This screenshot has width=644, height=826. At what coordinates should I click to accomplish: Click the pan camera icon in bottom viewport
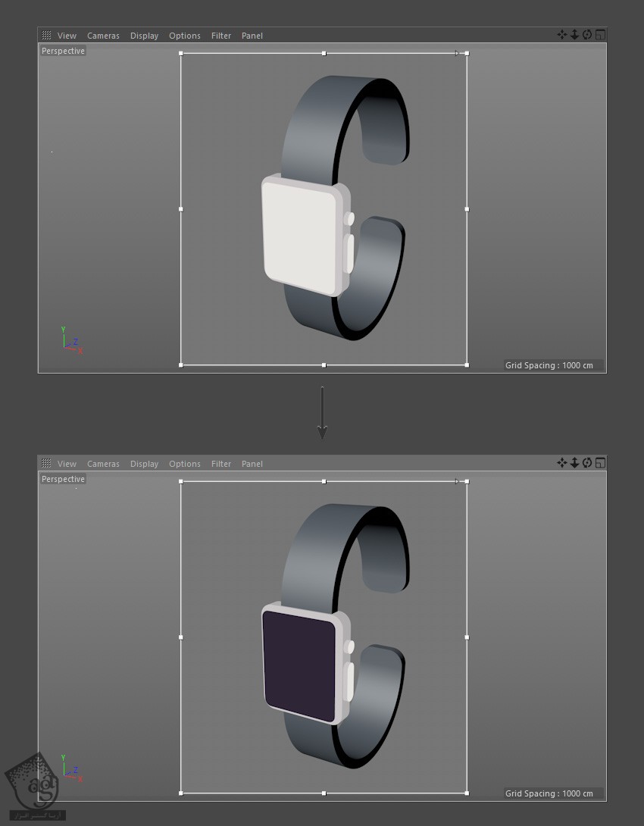click(562, 463)
